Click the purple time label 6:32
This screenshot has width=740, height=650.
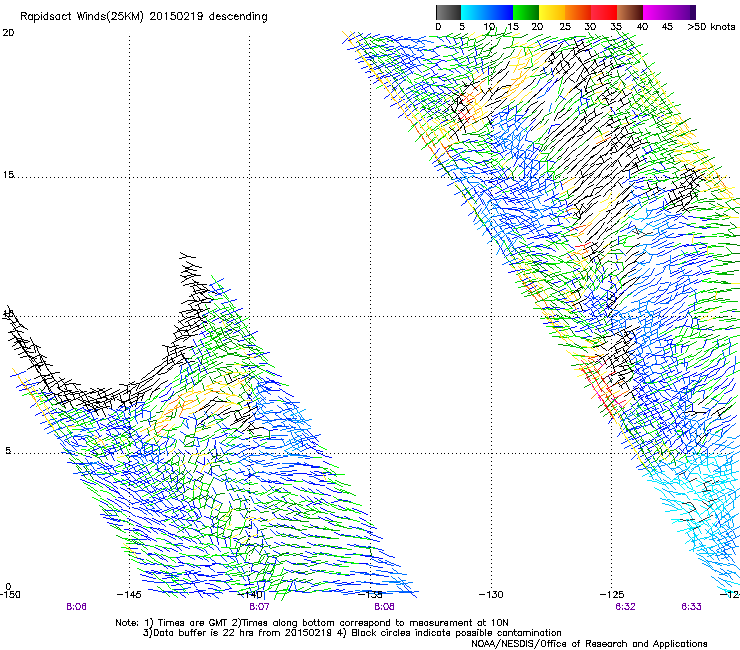click(625, 607)
